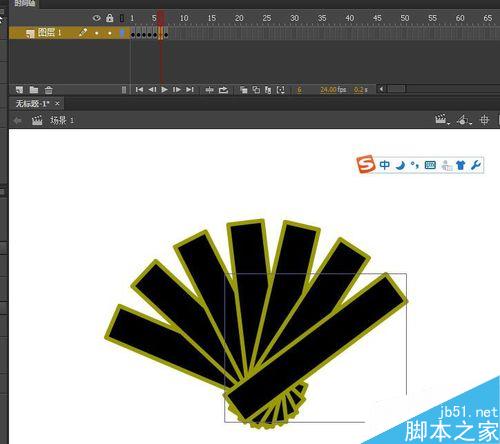Toggle visibility dot of 图层 1
500x444 pixels.
coord(97,33)
